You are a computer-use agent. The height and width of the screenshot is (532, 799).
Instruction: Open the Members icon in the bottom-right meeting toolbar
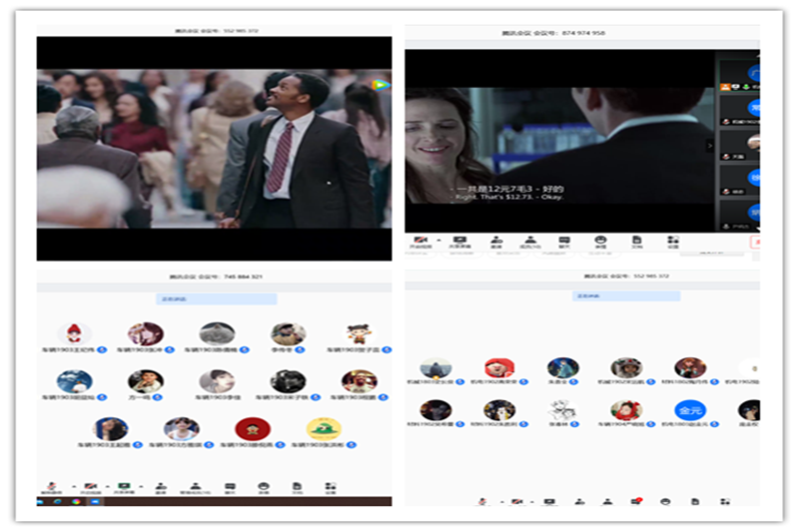(x=607, y=502)
